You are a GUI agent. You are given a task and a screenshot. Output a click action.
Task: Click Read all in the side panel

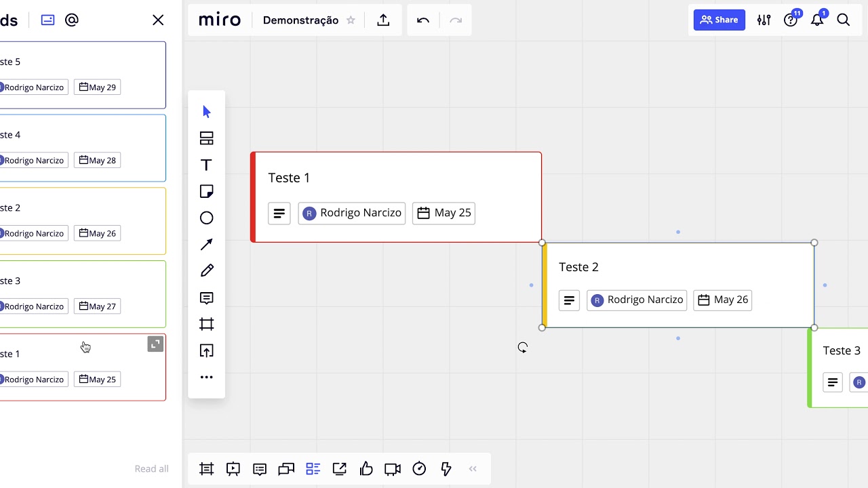pyautogui.click(x=151, y=468)
